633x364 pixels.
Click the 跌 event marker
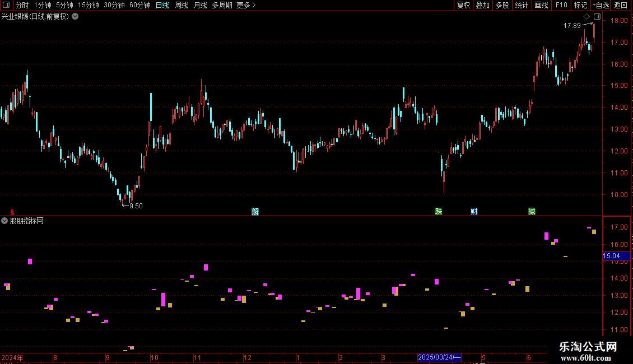tap(439, 212)
